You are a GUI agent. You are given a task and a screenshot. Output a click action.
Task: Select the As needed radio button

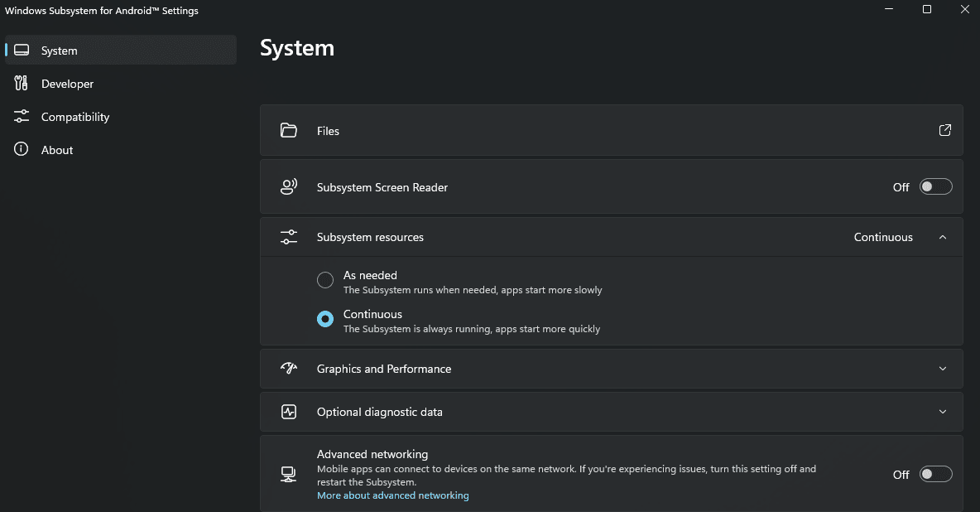click(325, 280)
